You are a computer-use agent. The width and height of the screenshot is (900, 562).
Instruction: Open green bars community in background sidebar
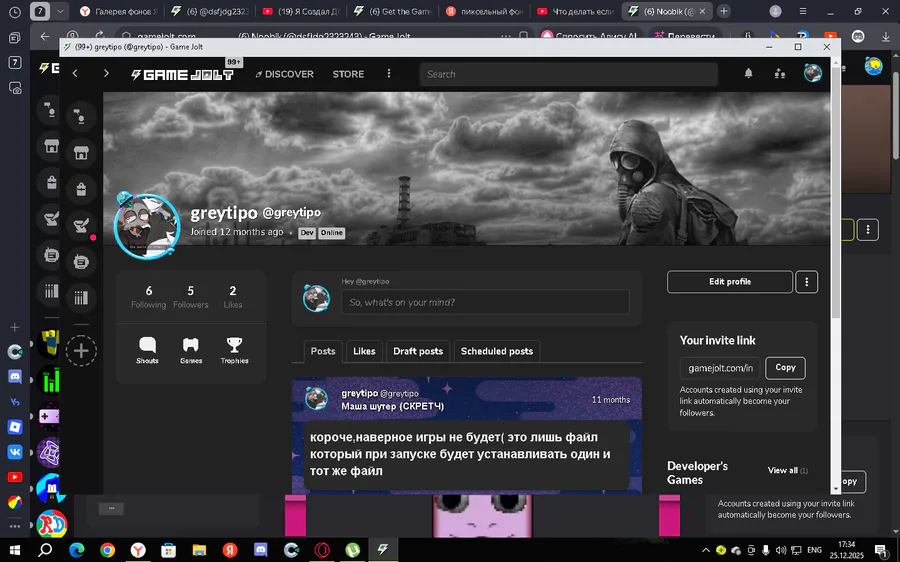pyautogui.click(x=50, y=379)
